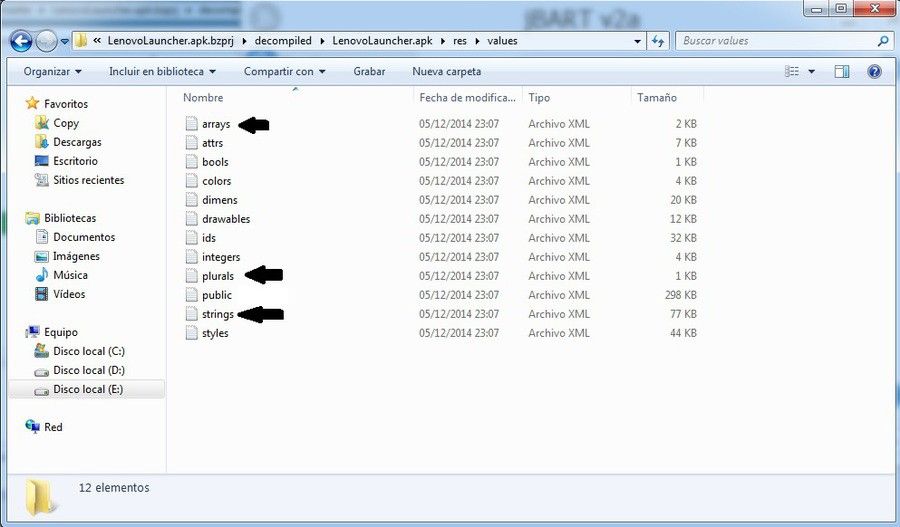Select the colors XML file icon
900x527 pixels.
191,180
